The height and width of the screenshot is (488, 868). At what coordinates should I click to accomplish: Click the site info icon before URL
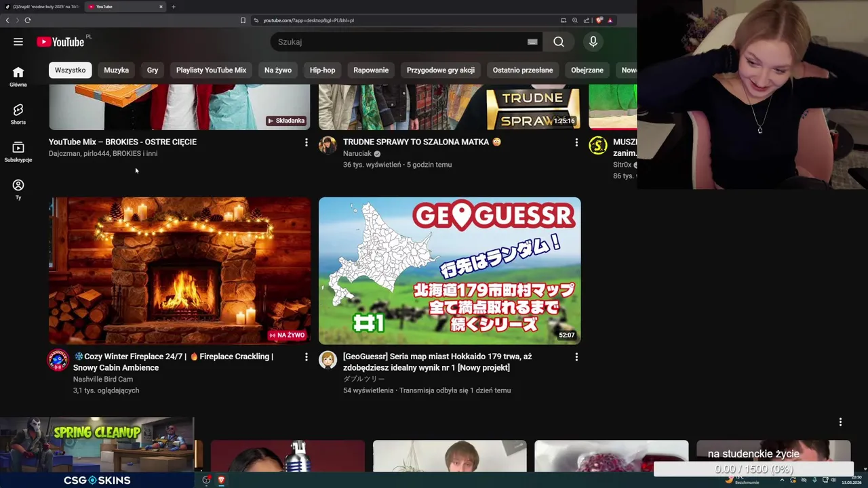pos(256,20)
